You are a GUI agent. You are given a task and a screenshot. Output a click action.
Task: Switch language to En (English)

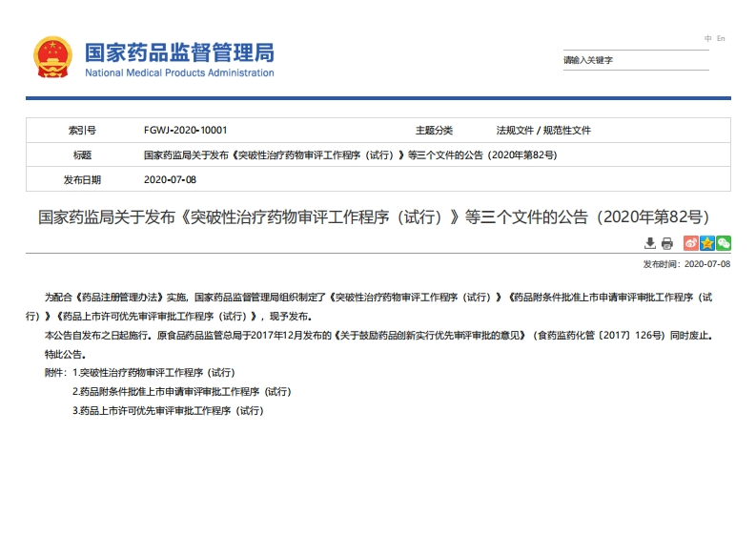click(721, 38)
